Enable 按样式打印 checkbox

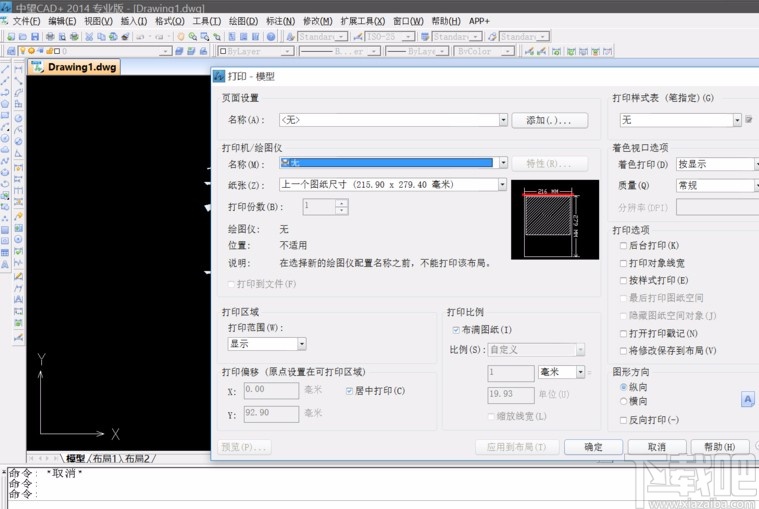coord(623,280)
